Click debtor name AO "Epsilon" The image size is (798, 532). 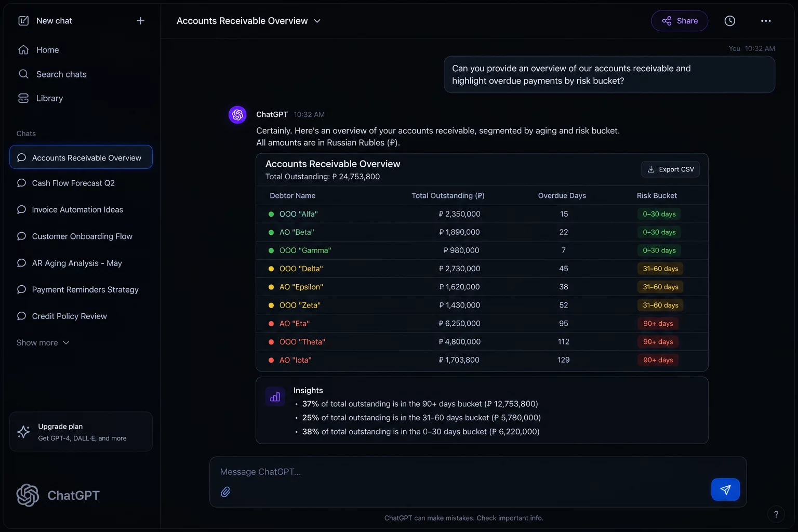coord(301,287)
